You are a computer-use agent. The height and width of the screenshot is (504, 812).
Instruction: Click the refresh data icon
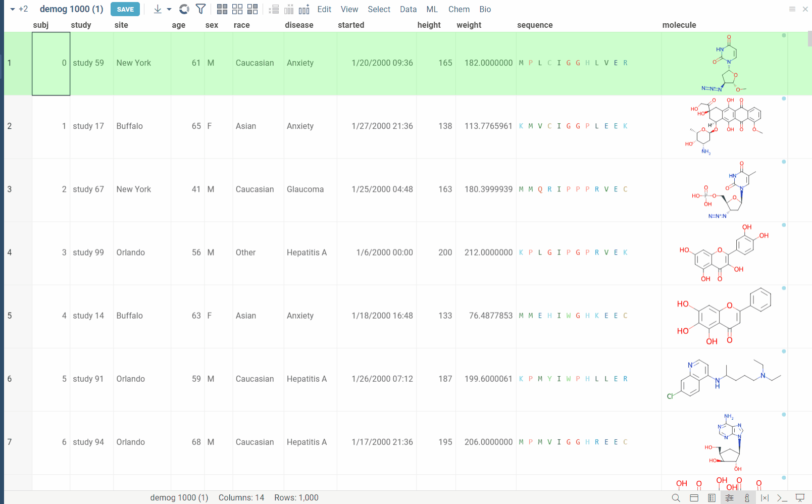183,9
